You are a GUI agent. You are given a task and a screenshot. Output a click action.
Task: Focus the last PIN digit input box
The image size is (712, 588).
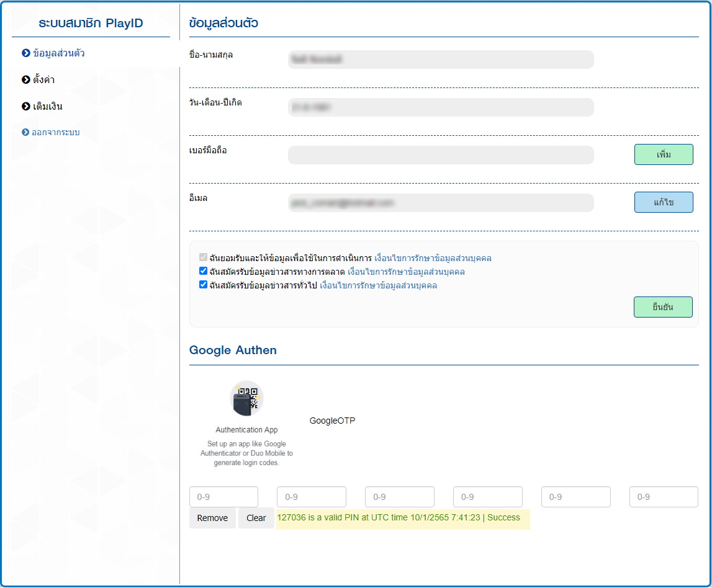coord(664,497)
